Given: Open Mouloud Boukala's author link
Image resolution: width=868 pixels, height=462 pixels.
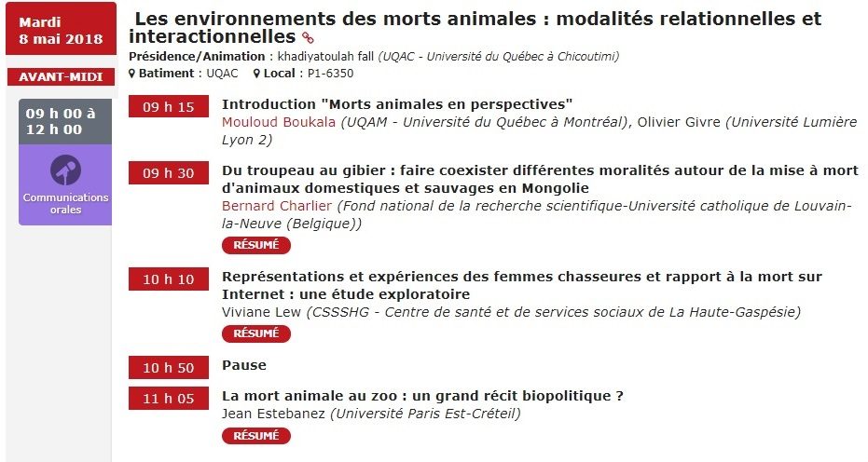Looking at the screenshot, I should (x=279, y=122).
